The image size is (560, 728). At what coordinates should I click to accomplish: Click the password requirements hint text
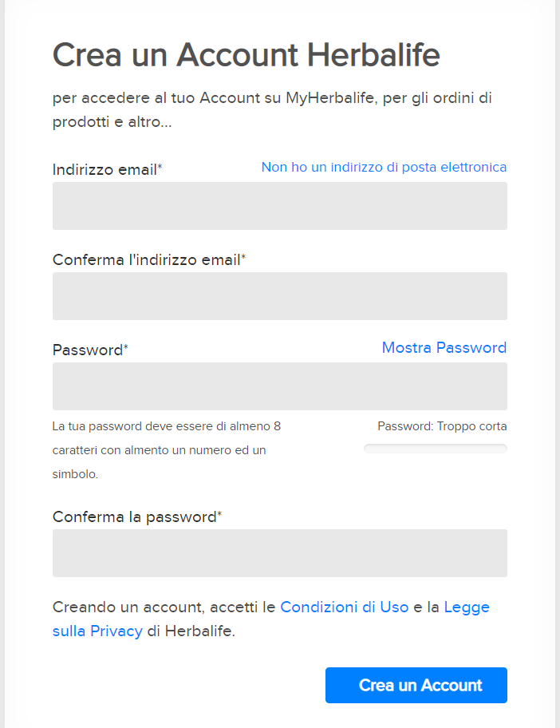(166, 449)
